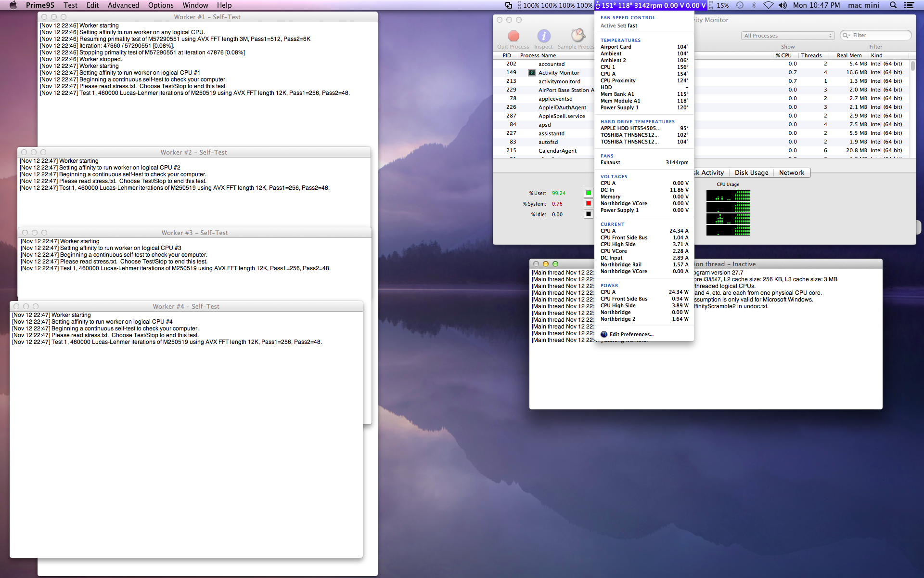The height and width of the screenshot is (578, 924).
Task: Switch to the Disk Usage tab
Action: click(751, 173)
